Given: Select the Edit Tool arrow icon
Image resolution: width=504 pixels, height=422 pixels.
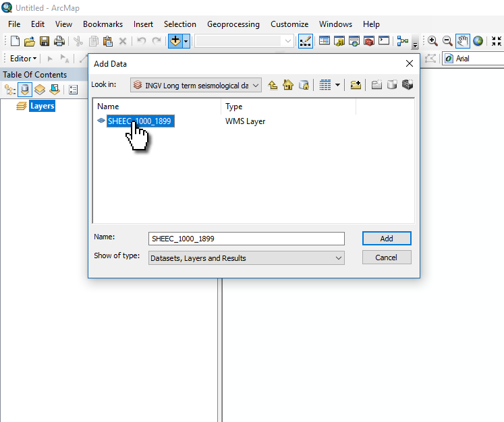Looking at the screenshot, I should tap(50, 59).
